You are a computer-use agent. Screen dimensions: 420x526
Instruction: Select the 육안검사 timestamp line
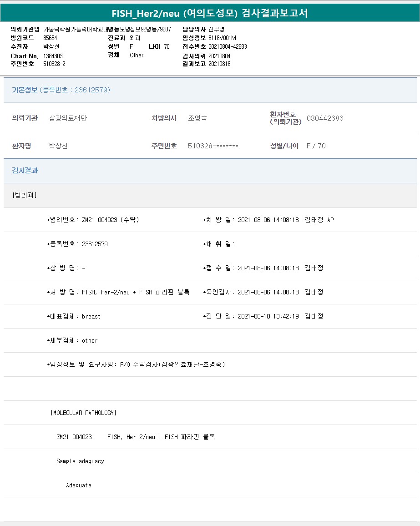tap(263, 292)
